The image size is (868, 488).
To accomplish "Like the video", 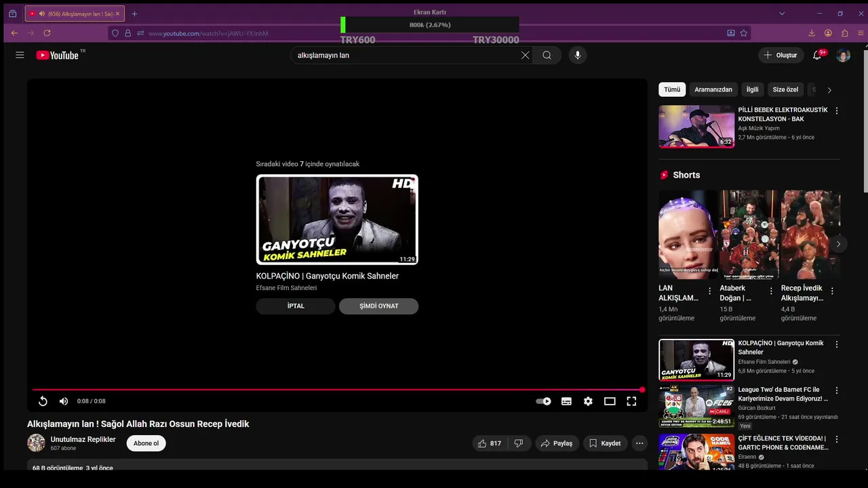I will pyautogui.click(x=489, y=443).
